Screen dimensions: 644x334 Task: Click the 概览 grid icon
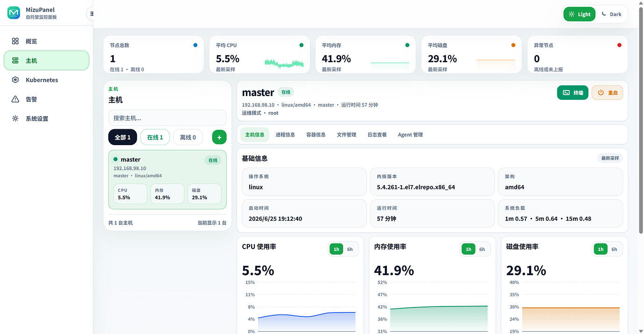coord(15,41)
